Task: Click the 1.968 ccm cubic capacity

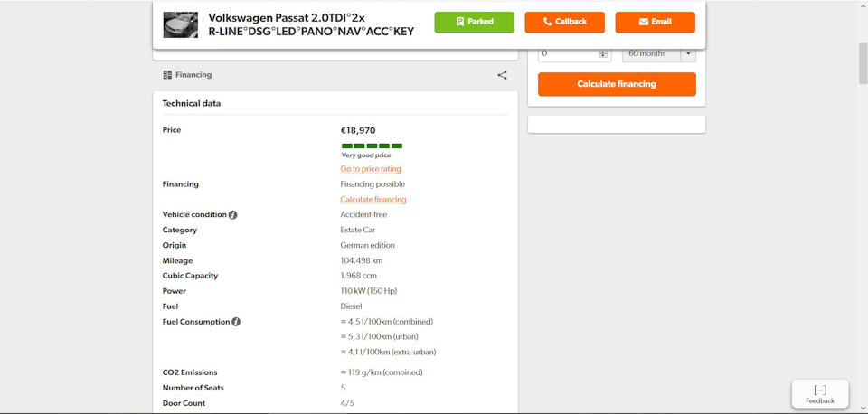Action: pos(359,276)
